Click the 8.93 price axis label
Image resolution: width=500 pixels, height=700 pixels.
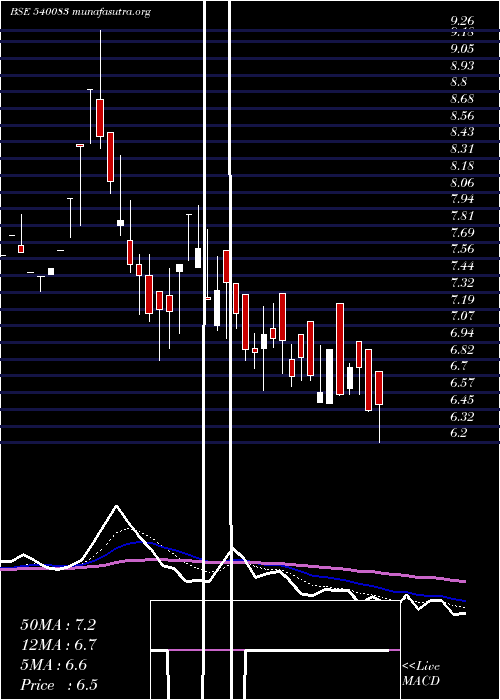[462, 66]
